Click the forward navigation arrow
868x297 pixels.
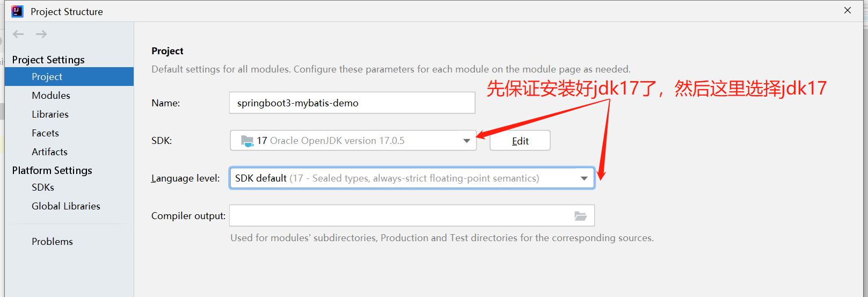(41, 34)
